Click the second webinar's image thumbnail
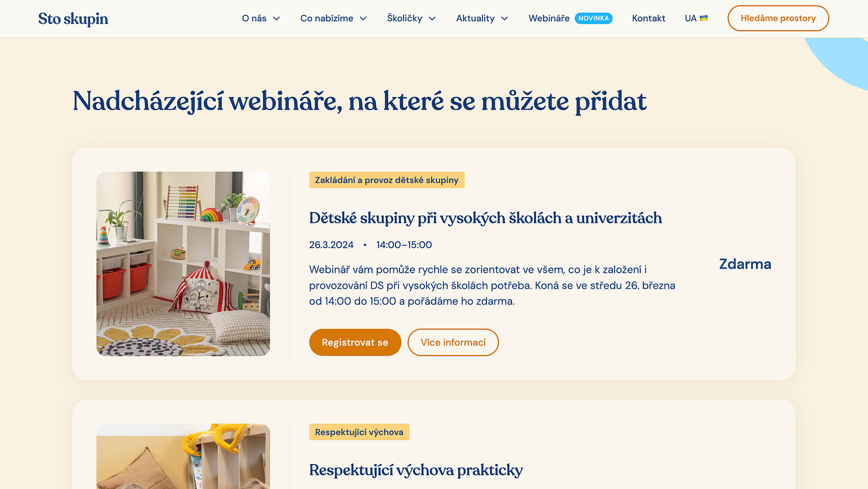Viewport: 868px width, 489px height. (x=183, y=456)
